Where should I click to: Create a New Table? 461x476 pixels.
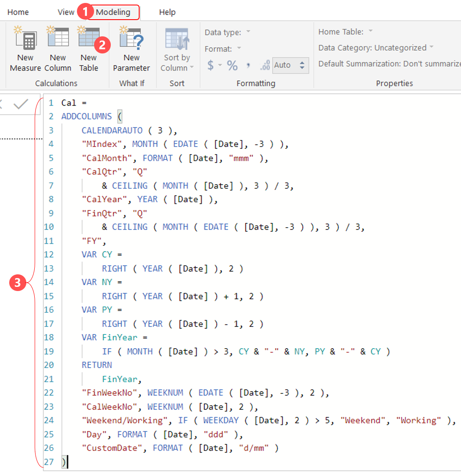(89, 49)
